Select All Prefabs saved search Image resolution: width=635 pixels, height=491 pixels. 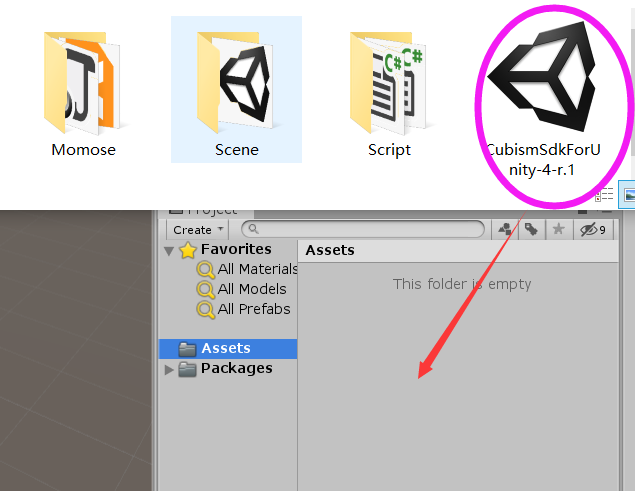pos(253,309)
